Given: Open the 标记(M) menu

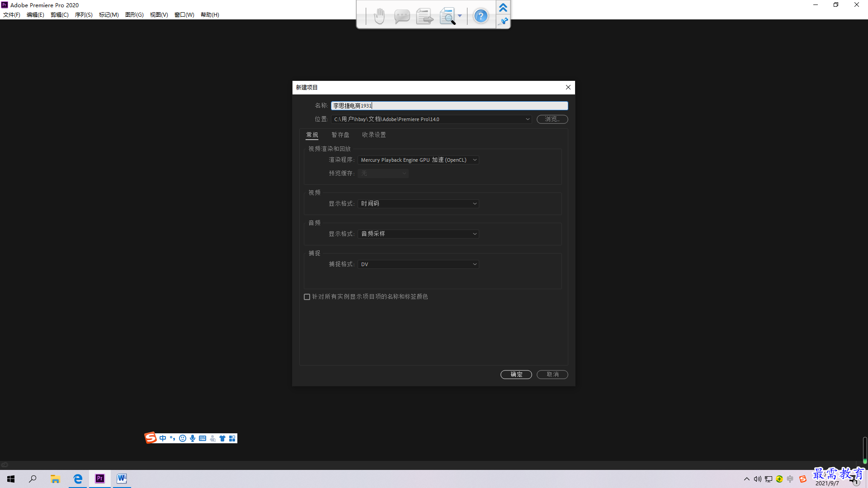Looking at the screenshot, I should pos(109,15).
